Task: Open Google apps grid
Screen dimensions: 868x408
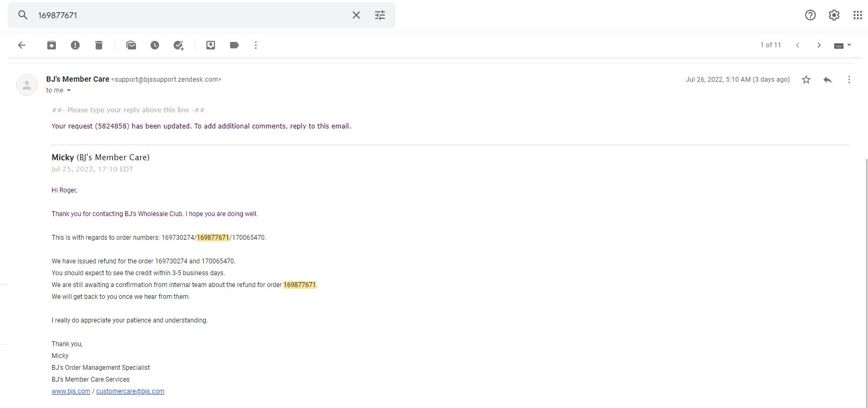Action: click(x=858, y=15)
